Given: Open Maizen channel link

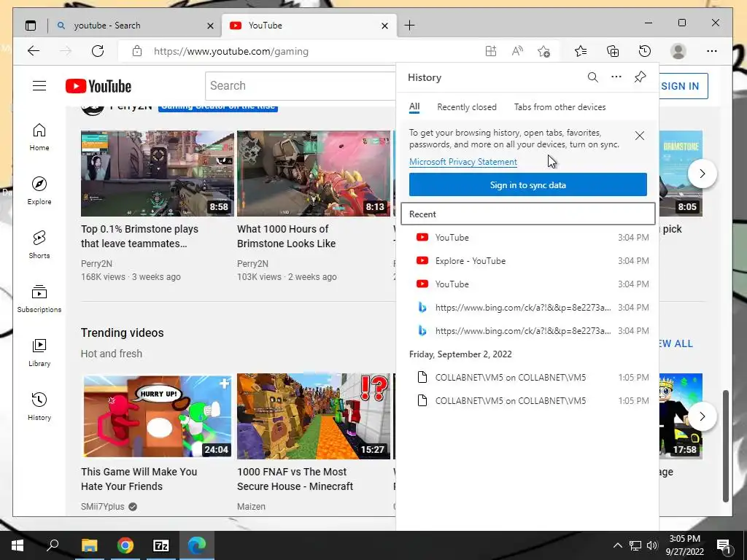Looking at the screenshot, I should 251,507.
